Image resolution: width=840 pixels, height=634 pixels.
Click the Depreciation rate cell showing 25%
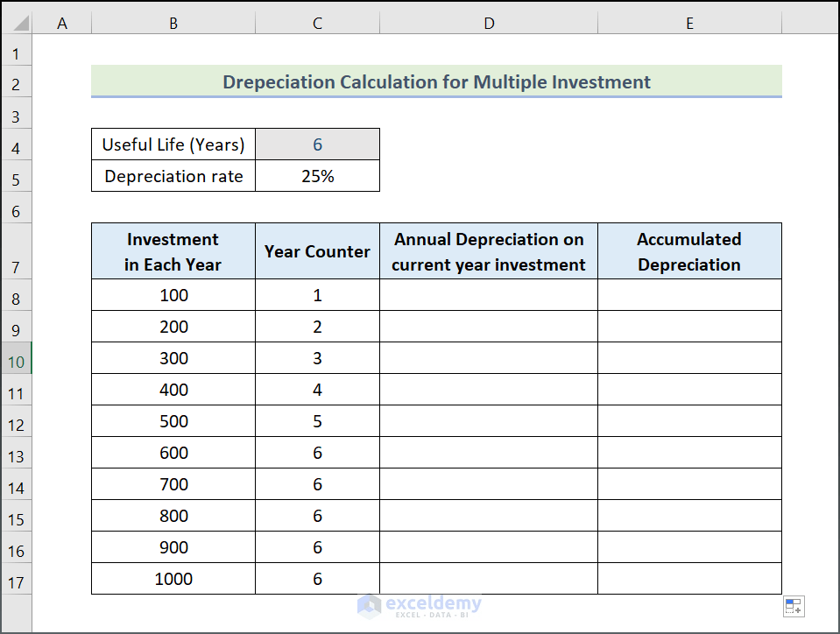(316, 175)
